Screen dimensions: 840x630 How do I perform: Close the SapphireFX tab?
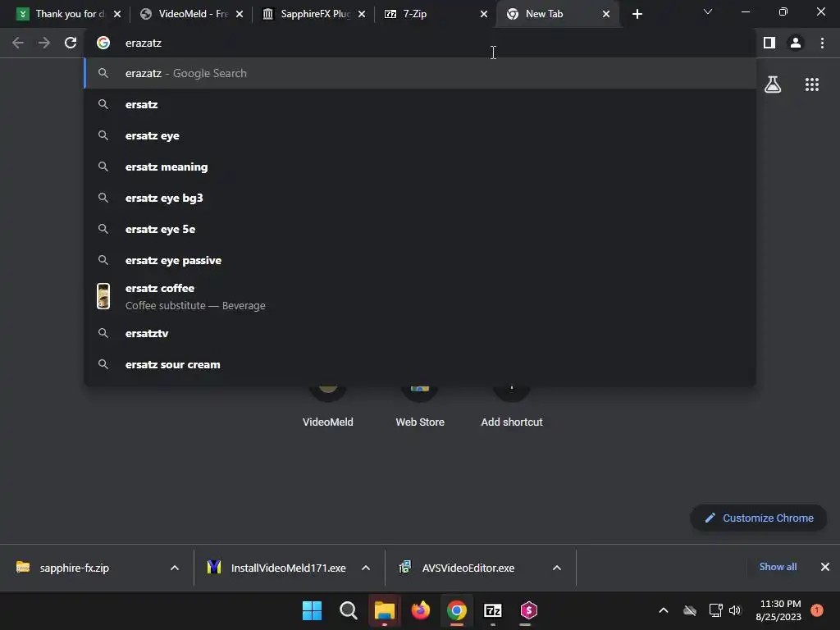[362, 14]
